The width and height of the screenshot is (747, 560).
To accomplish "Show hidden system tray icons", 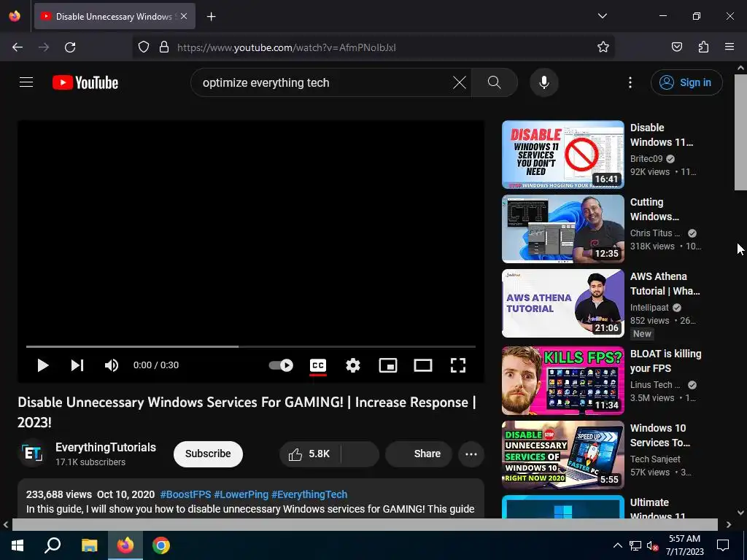I will pyautogui.click(x=617, y=545).
